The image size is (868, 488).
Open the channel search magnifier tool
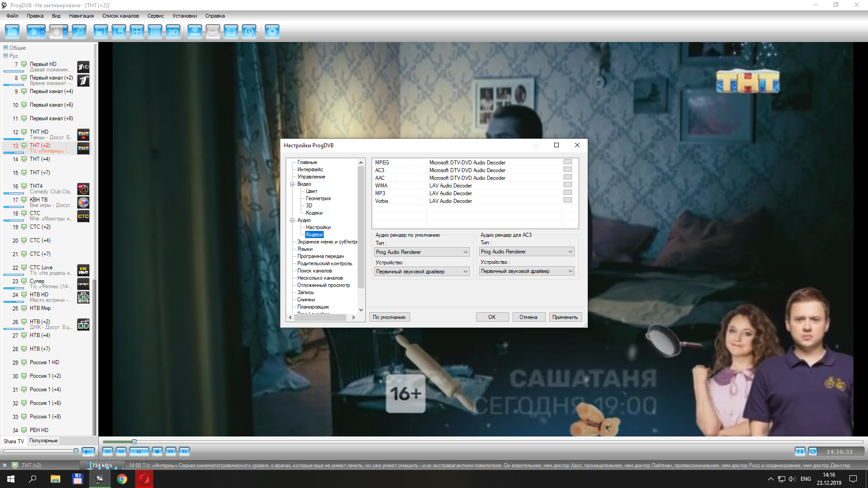(79, 32)
